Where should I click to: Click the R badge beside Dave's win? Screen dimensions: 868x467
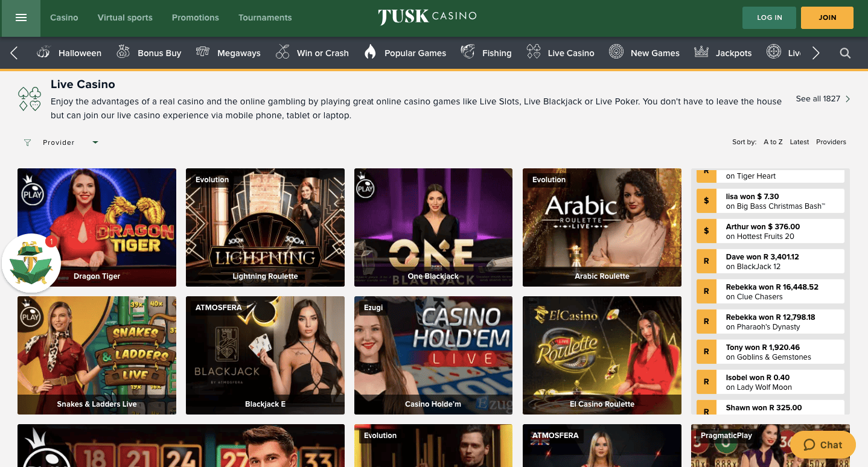pyautogui.click(x=706, y=261)
